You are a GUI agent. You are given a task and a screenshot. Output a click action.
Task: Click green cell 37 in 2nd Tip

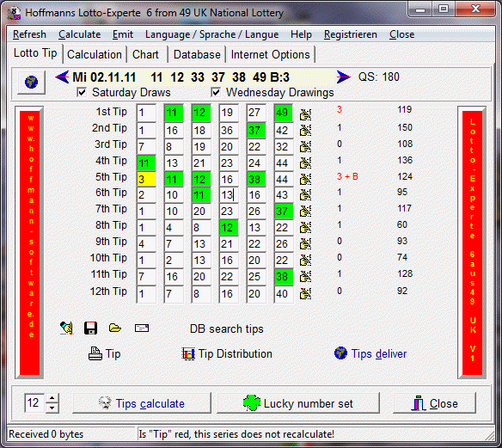[256, 130]
